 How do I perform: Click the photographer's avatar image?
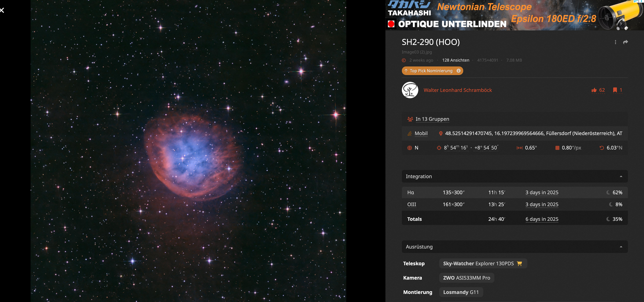pos(410,90)
